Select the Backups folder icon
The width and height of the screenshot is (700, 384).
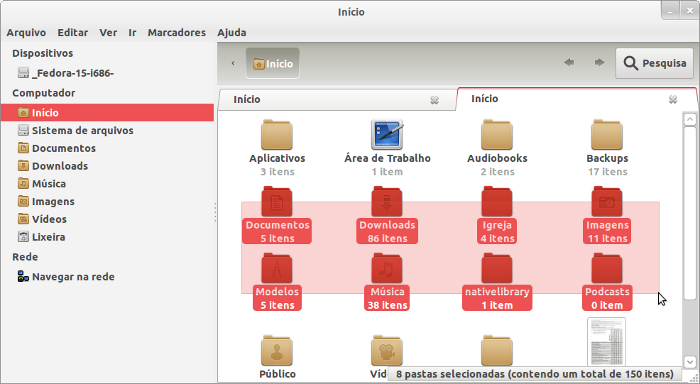tap(607, 134)
